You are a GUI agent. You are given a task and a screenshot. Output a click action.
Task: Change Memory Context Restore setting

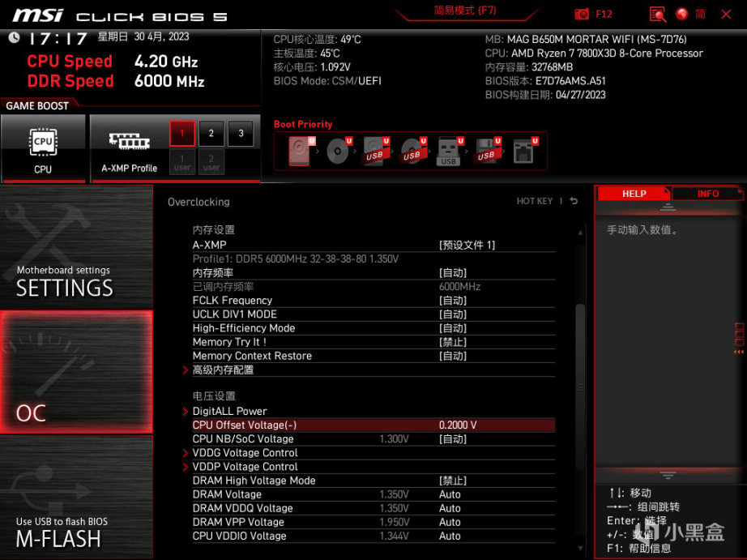point(373,356)
